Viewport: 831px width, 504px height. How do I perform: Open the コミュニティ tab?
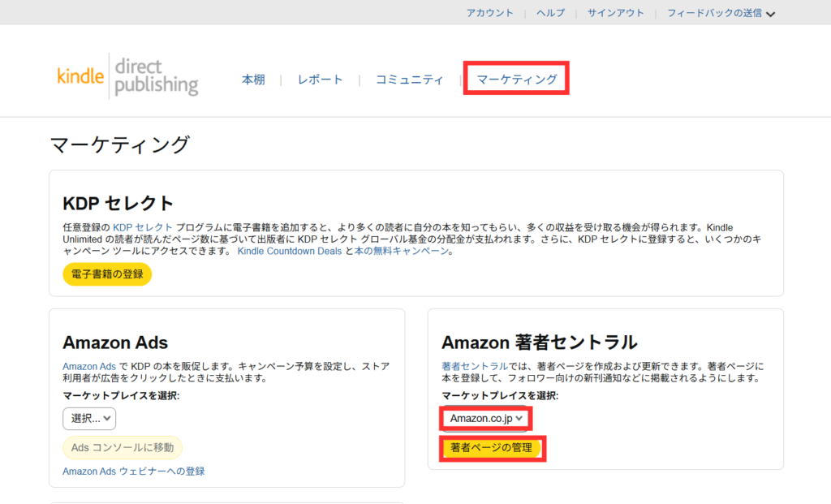click(409, 80)
